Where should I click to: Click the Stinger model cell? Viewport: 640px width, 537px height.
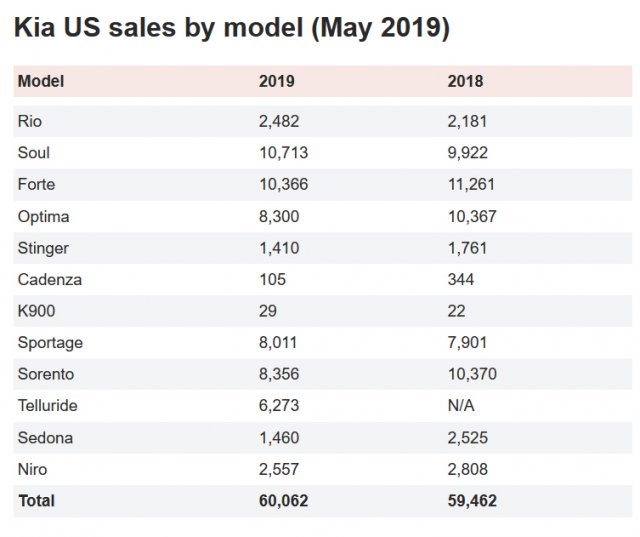coord(43,248)
